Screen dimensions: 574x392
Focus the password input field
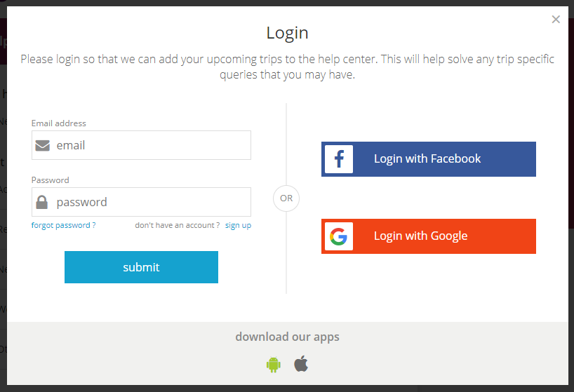coord(141,202)
